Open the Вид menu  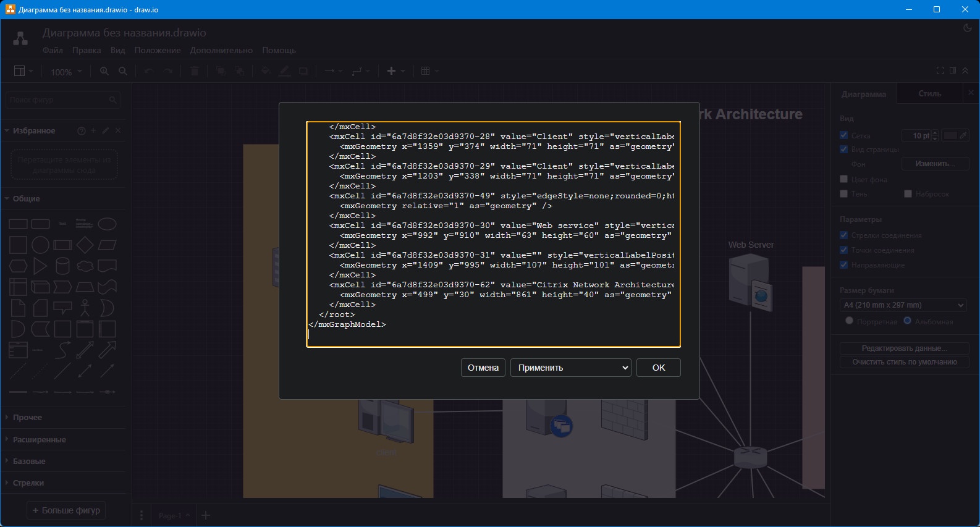(117, 50)
